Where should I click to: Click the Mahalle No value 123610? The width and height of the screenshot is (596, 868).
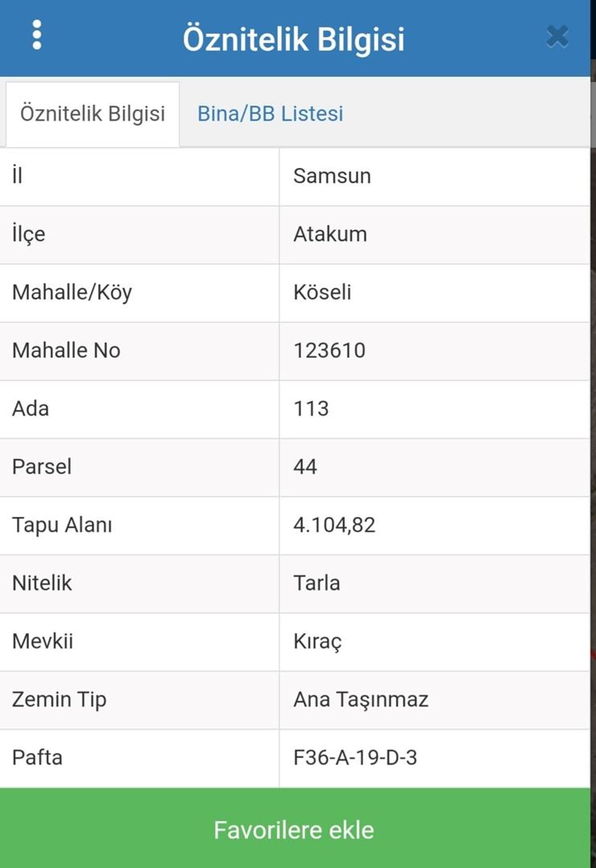(329, 350)
